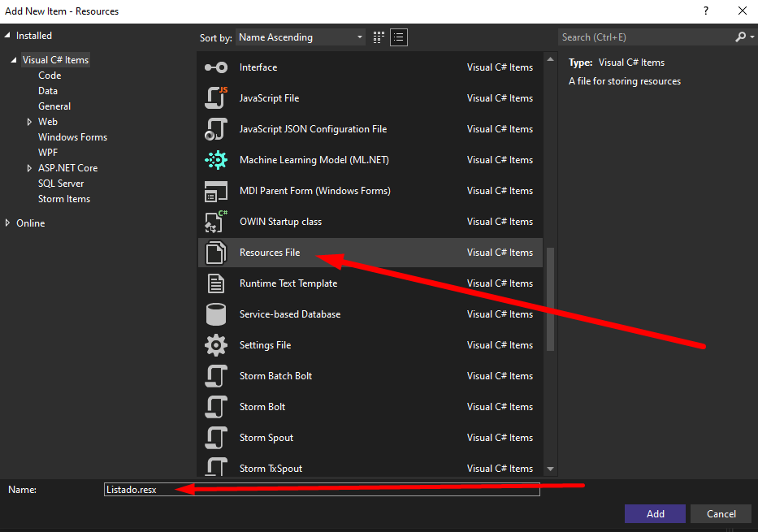Viewport: 758px width, 532px height.
Task: Open the Sort by dropdown
Action: (301, 37)
